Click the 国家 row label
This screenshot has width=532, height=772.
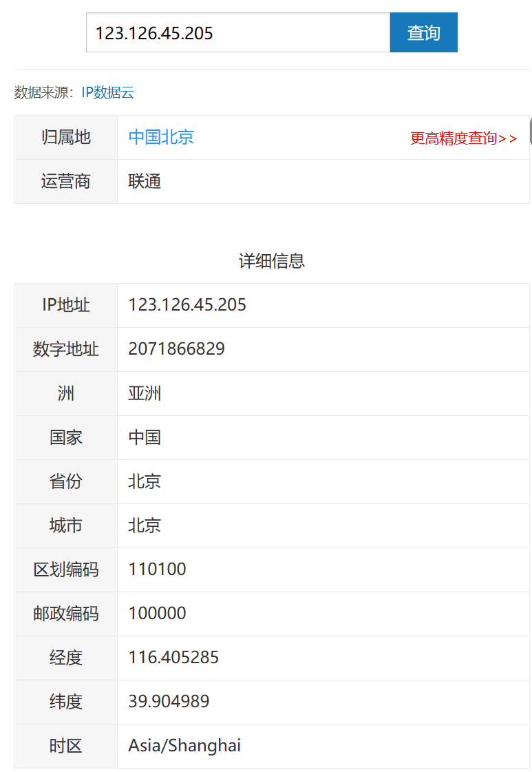click(x=66, y=437)
